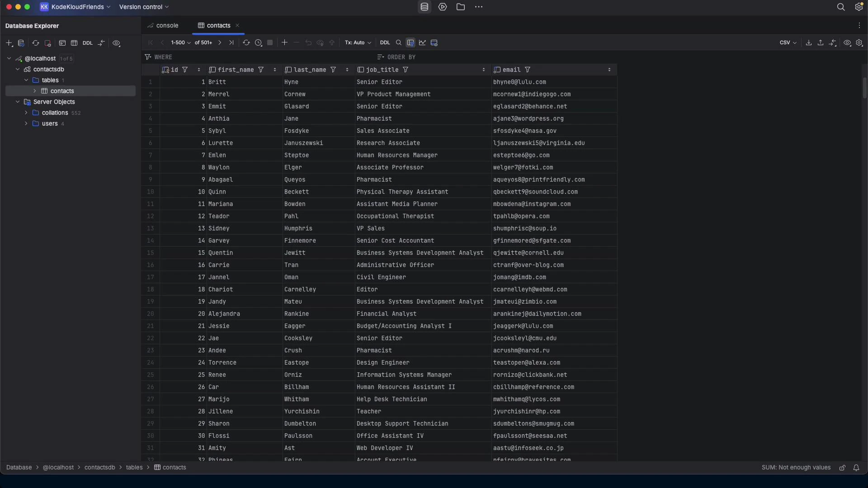Image resolution: width=868 pixels, height=488 pixels.
Task: Click the filter icon on job_title column
Action: (406, 70)
